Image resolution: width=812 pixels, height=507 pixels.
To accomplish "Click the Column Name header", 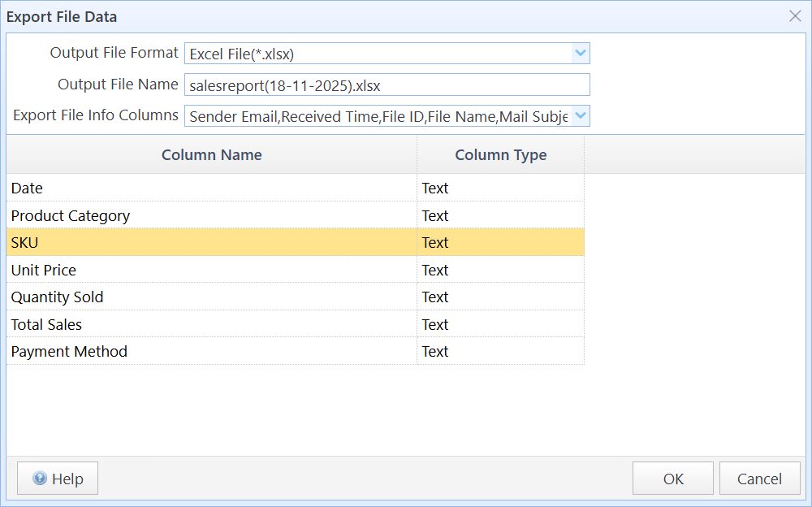I will [x=211, y=154].
